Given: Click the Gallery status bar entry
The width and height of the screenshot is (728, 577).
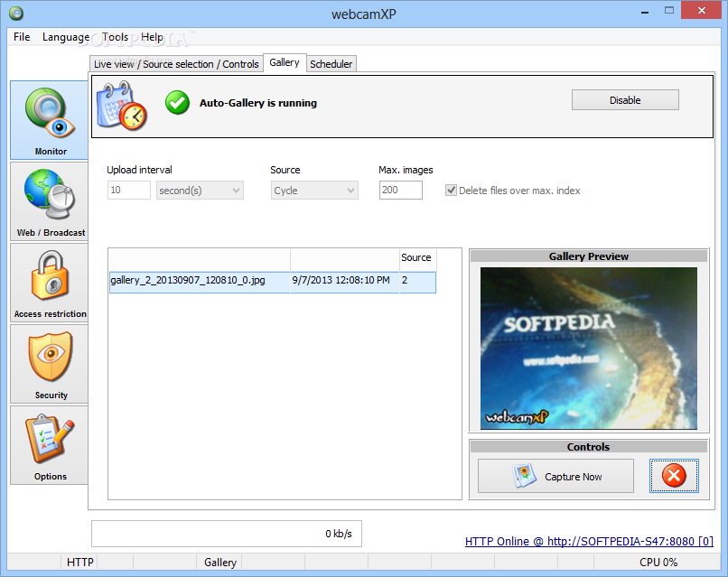Looking at the screenshot, I should 220,563.
